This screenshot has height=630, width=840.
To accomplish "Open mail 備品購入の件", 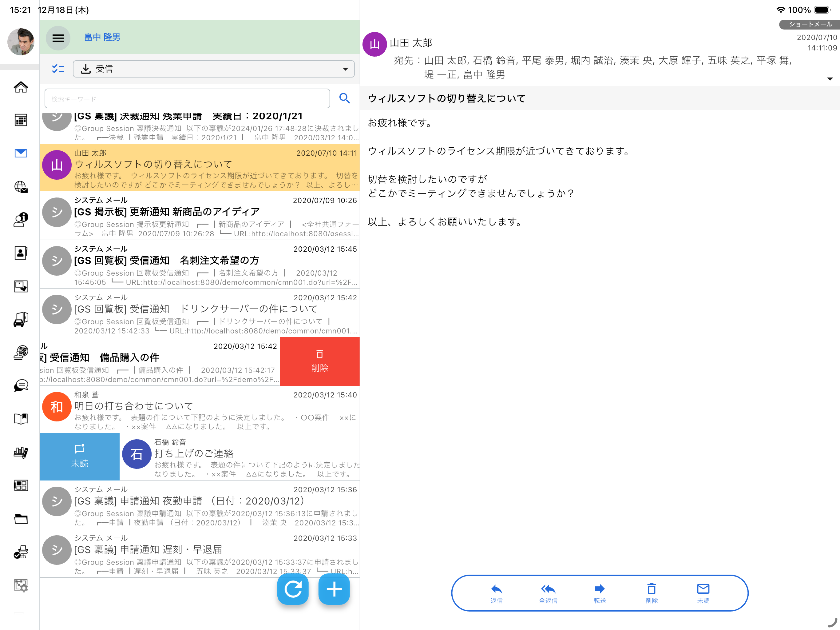I will click(160, 361).
